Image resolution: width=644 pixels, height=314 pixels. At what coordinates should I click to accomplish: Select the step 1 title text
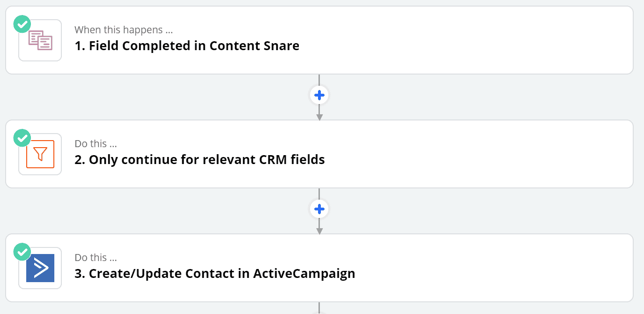(187, 46)
